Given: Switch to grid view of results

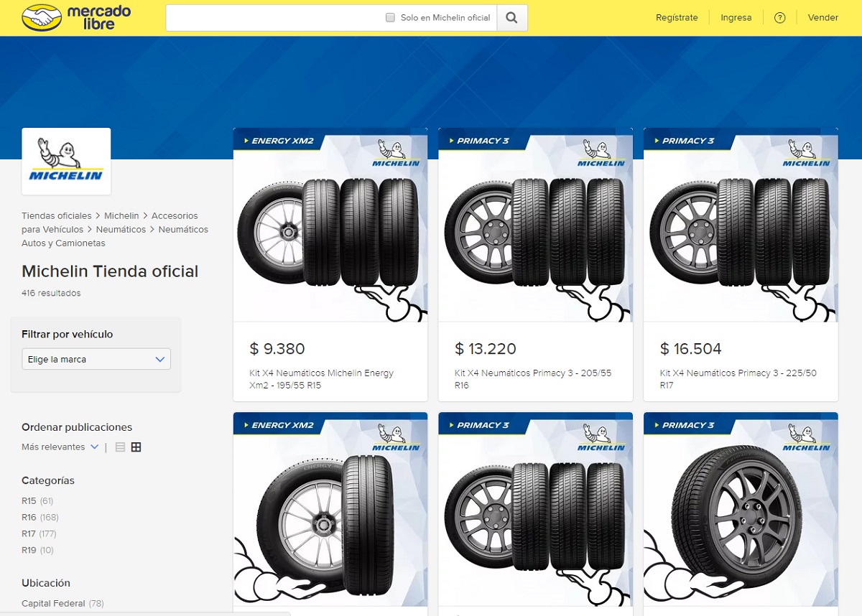Looking at the screenshot, I should point(136,447).
